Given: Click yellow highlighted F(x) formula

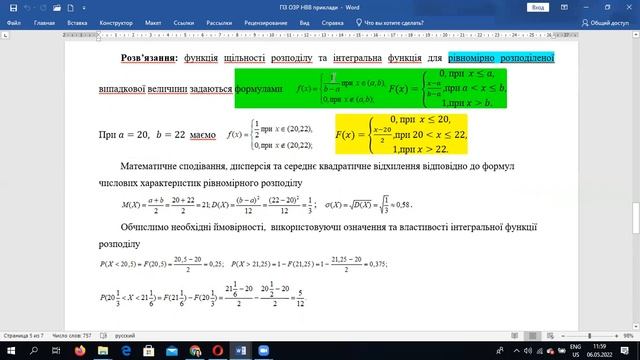Looking at the screenshot, I should [401, 134].
